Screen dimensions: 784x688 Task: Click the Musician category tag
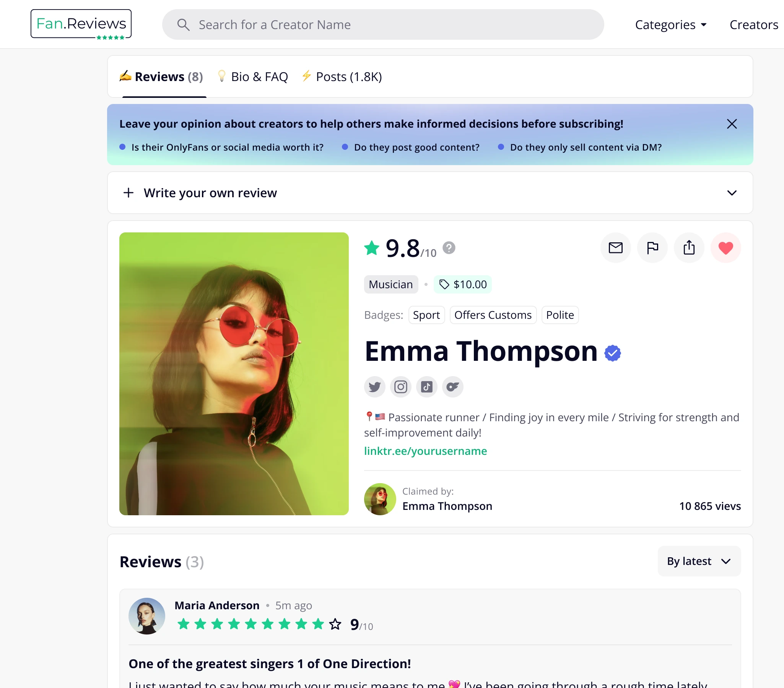pyautogui.click(x=391, y=284)
